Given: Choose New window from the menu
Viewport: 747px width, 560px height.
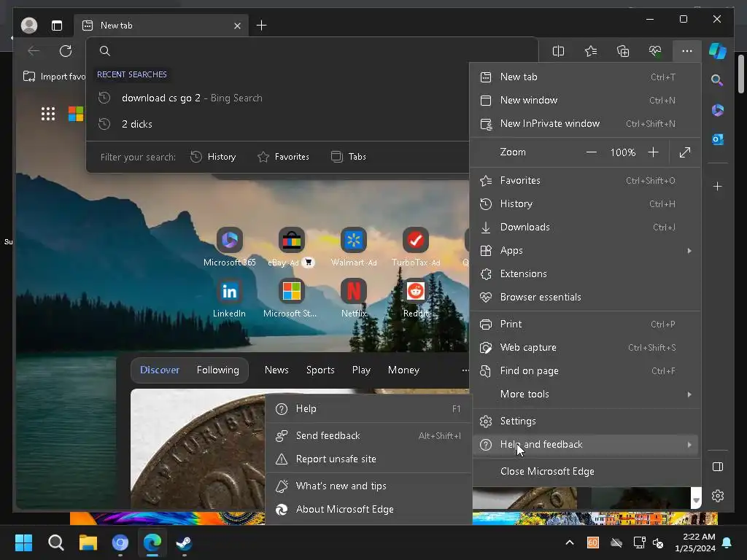Looking at the screenshot, I should click(586, 101).
